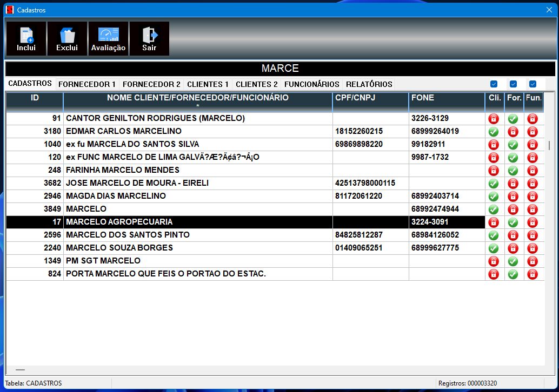Image resolution: width=559 pixels, height=392 pixels.
Task: Click the horizontal scrollbar thumb below the grid
Action: point(21,370)
